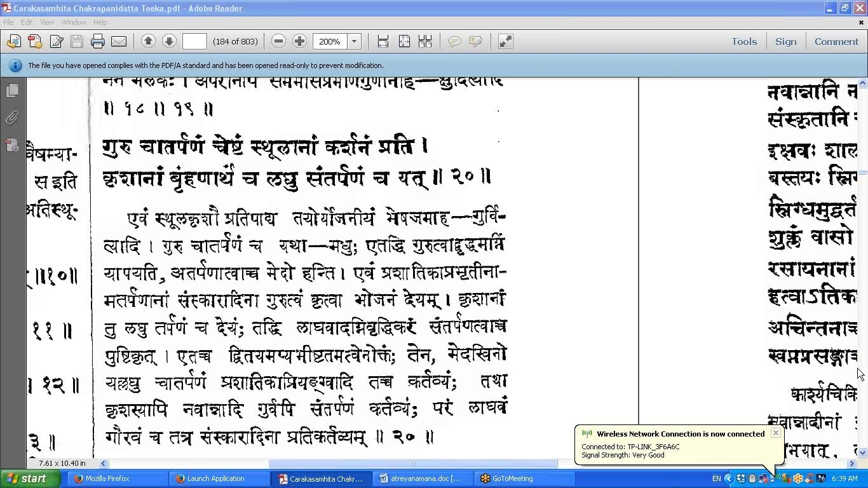Click the horizontal scrollbar thumb
Screen dimensions: 868x488
click(412, 464)
